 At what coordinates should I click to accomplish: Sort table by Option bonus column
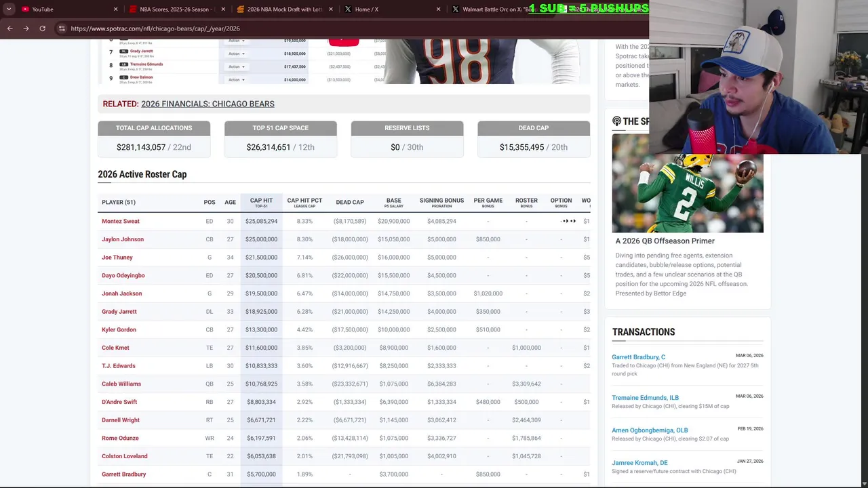tap(561, 202)
